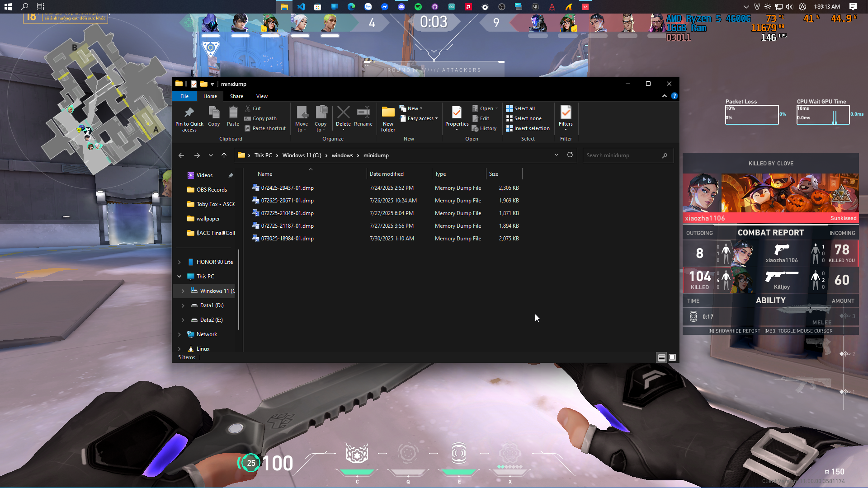Refresh the minidump folder view
This screenshot has width=868, height=488.
tap(570, 155)
